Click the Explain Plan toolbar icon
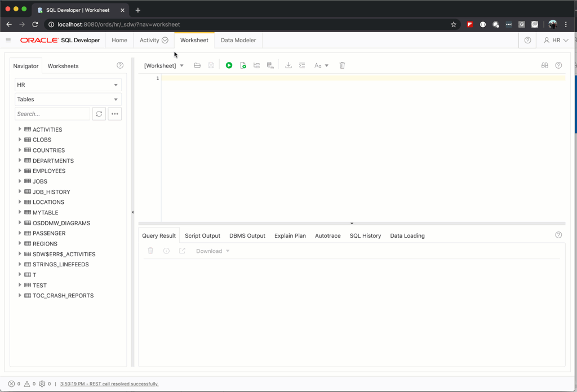 256,65
